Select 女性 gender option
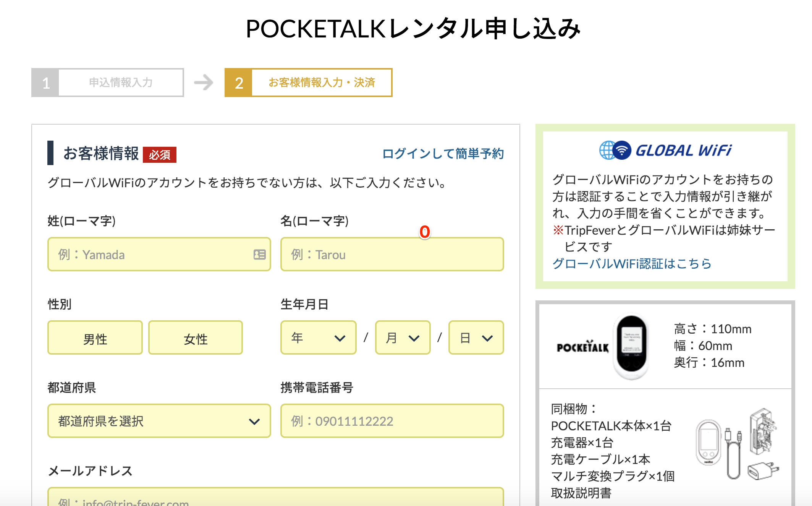Screen dimensions: 812x506 [196, 337]
